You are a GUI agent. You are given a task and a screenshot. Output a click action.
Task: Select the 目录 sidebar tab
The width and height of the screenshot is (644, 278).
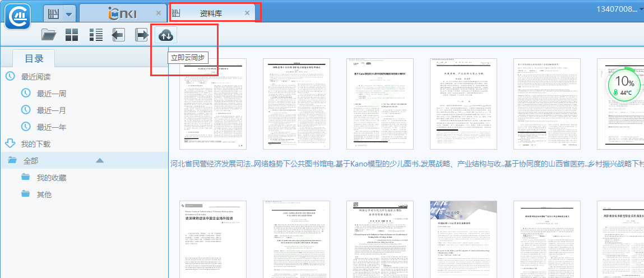[x=34, y=59]
